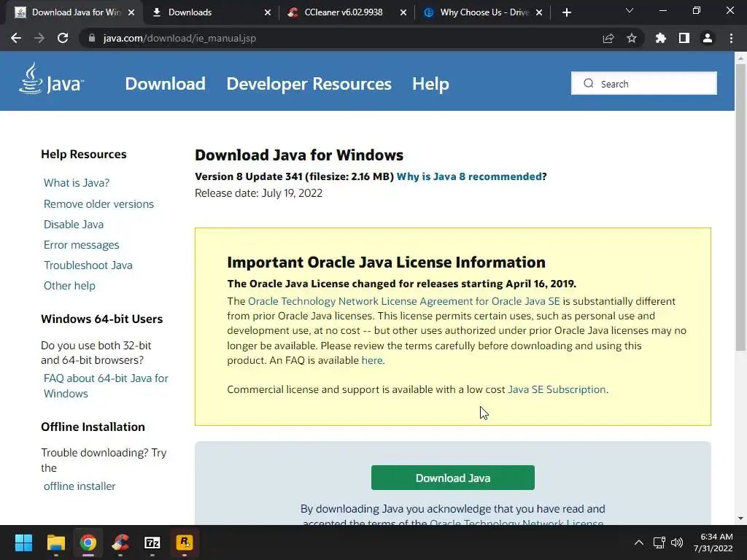
Task: Open Why is Java 8 recommended link
Action: (x=469, y=176)
